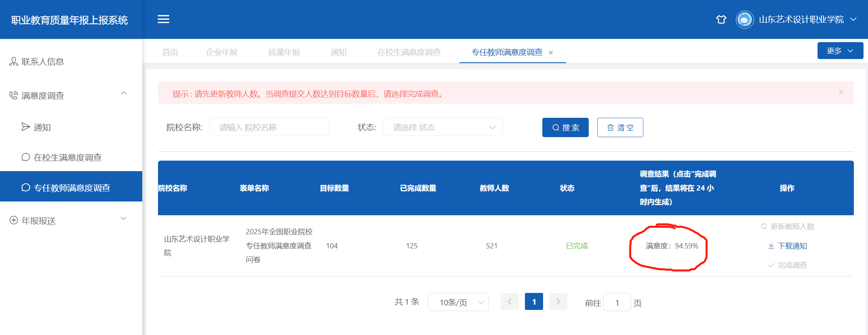
Task: Open the 状态 select dropdown
Action: point(443,127)
